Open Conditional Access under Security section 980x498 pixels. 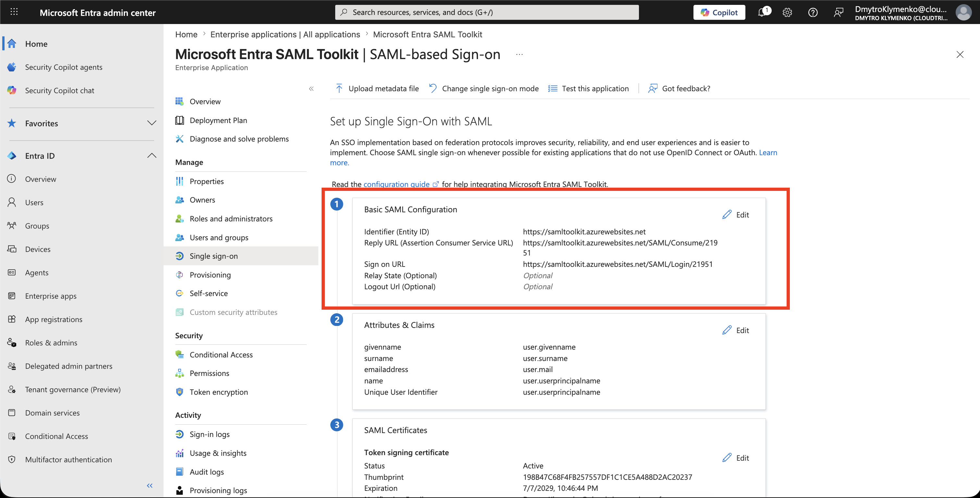tap(221, 355)
